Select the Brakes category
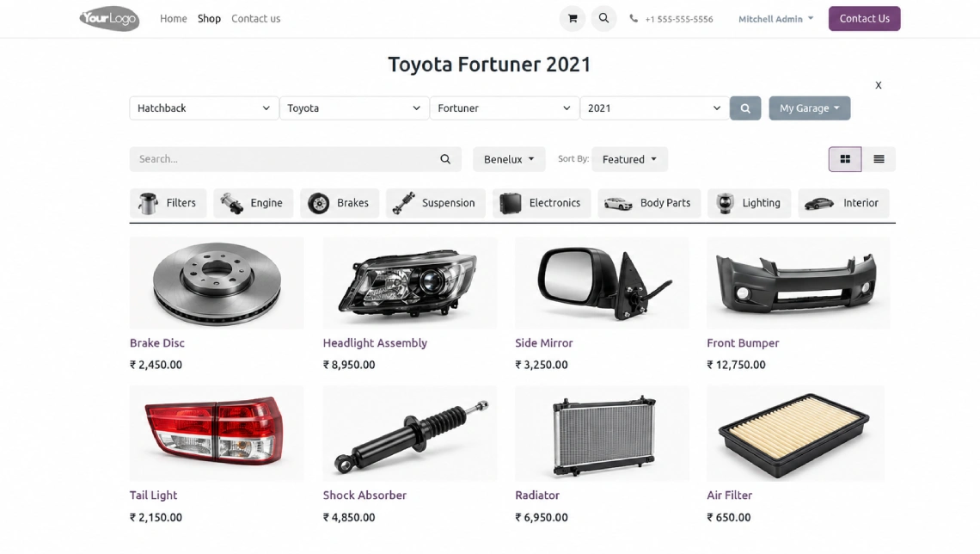This screenshot has height=554, width=980. pyautogui.click(x=340, y=203)
